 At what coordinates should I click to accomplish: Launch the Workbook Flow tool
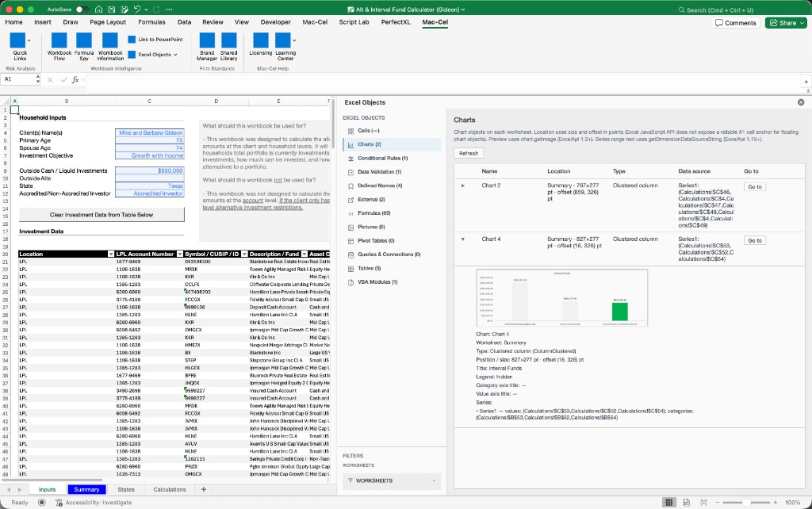[59, 47]
